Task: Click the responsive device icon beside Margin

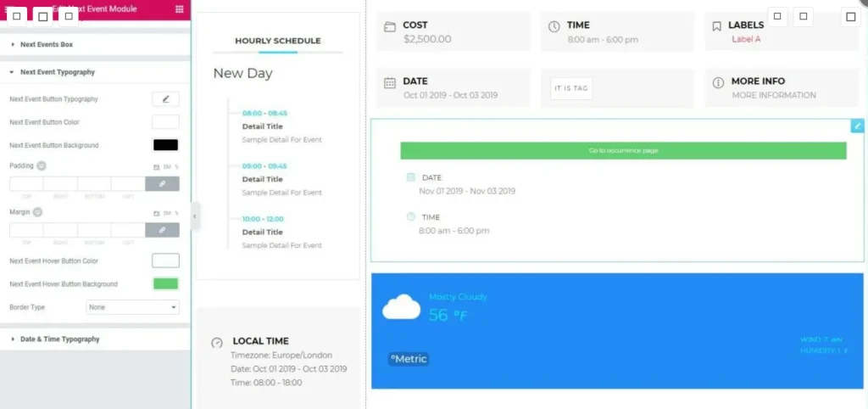Action: pos(37,211)
